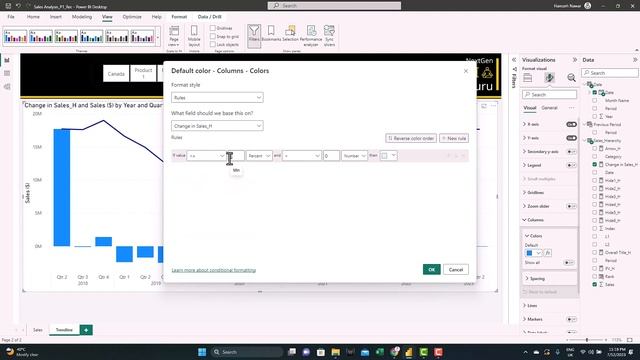Enable Snap to grid checkbox

pos(213,36)
